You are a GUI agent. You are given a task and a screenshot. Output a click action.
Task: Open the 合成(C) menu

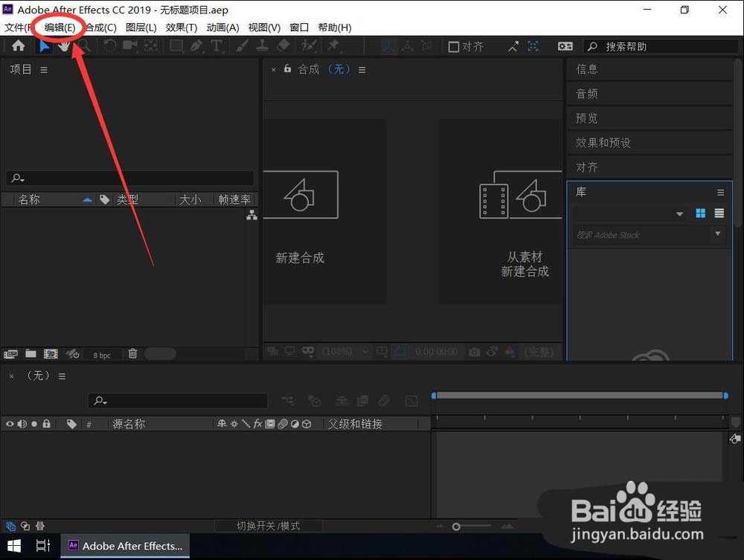(x=100, y=28)
